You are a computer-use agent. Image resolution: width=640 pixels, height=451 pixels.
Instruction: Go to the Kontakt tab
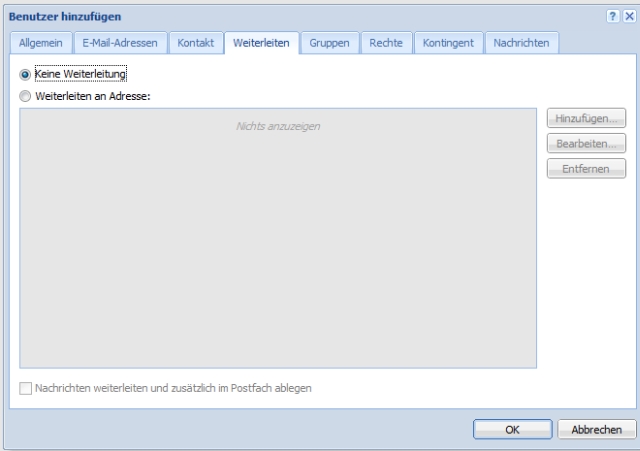(196, 43)
